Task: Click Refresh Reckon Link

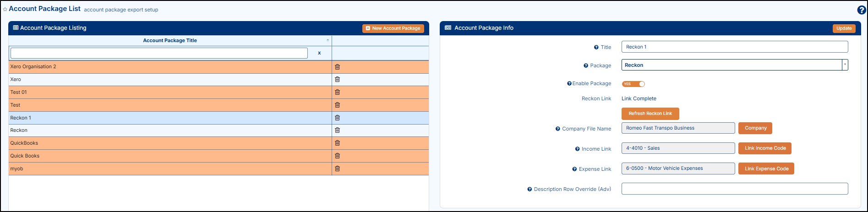Action: click(650, 114)
